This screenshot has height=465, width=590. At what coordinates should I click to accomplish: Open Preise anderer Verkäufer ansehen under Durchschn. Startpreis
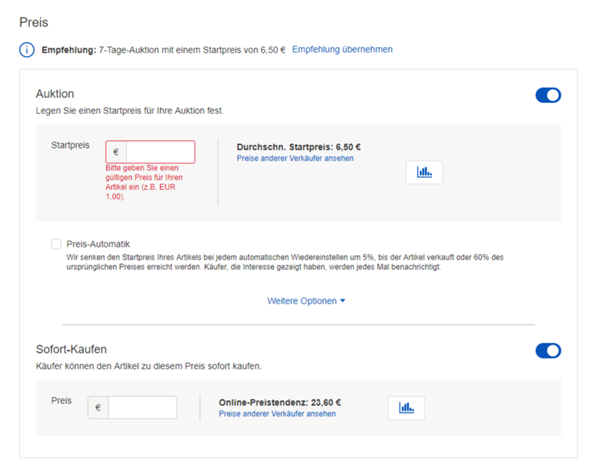tap(295, 158)
